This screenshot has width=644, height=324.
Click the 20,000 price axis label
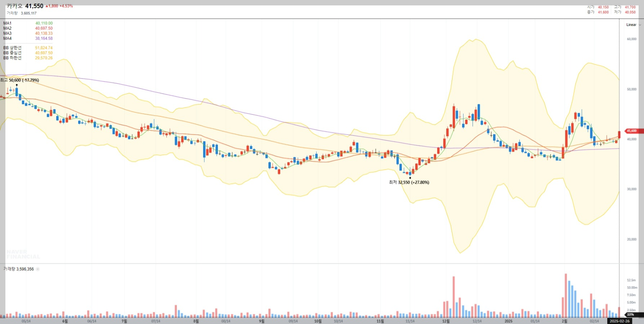click(632, 239)
